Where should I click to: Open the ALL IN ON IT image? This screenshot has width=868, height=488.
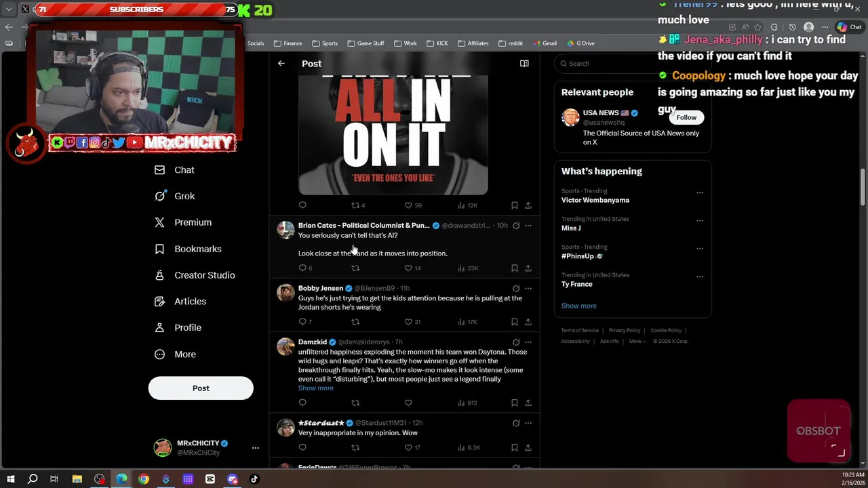coord(393,135)
